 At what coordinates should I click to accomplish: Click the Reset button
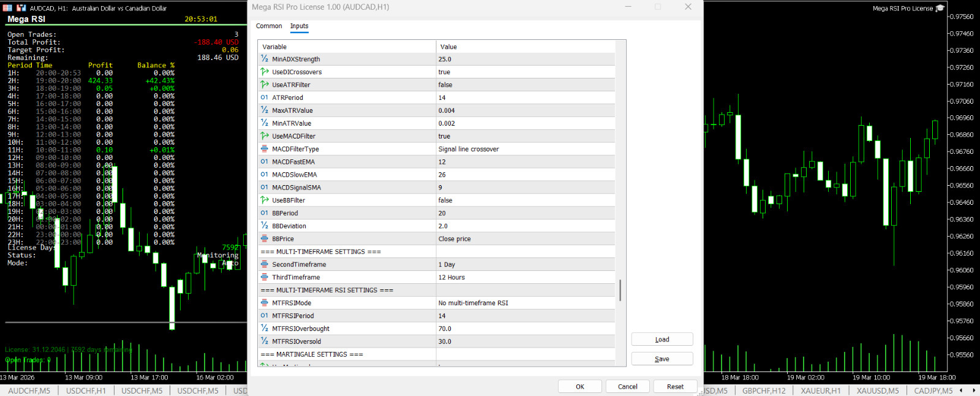point(675,387)
